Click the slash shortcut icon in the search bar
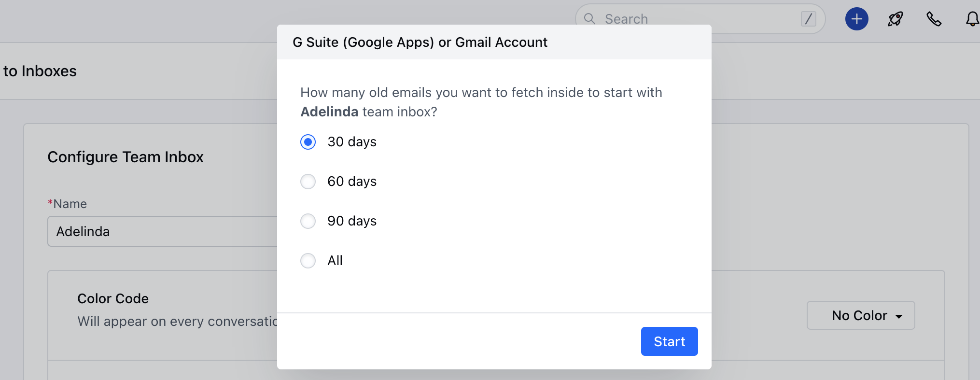This screenshot has width=980, height=380. (808, 19)
